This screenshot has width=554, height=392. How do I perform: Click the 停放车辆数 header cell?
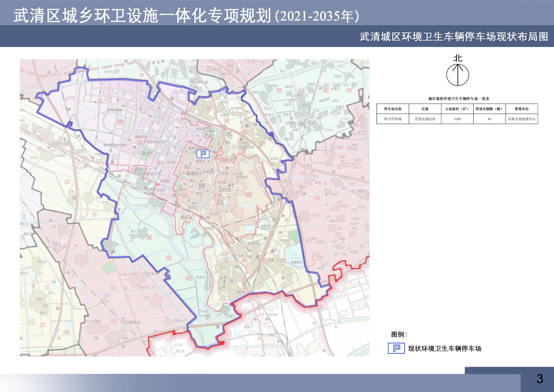(x=489, y=109)
